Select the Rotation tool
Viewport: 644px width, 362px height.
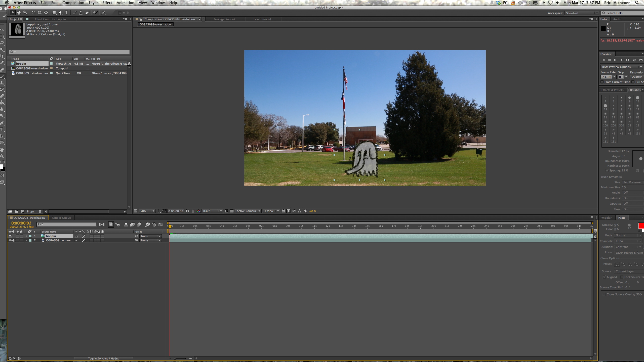coord(33,13)
